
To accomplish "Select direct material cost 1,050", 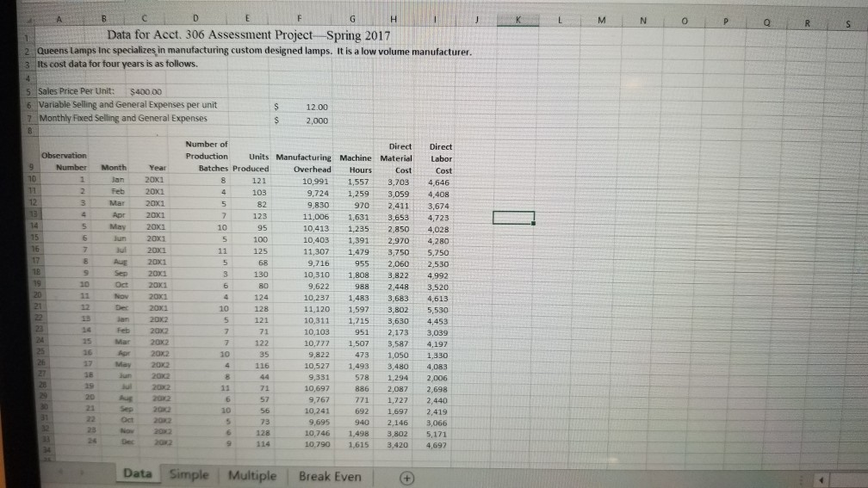I will pyautogui.click(x=398, y=355).
